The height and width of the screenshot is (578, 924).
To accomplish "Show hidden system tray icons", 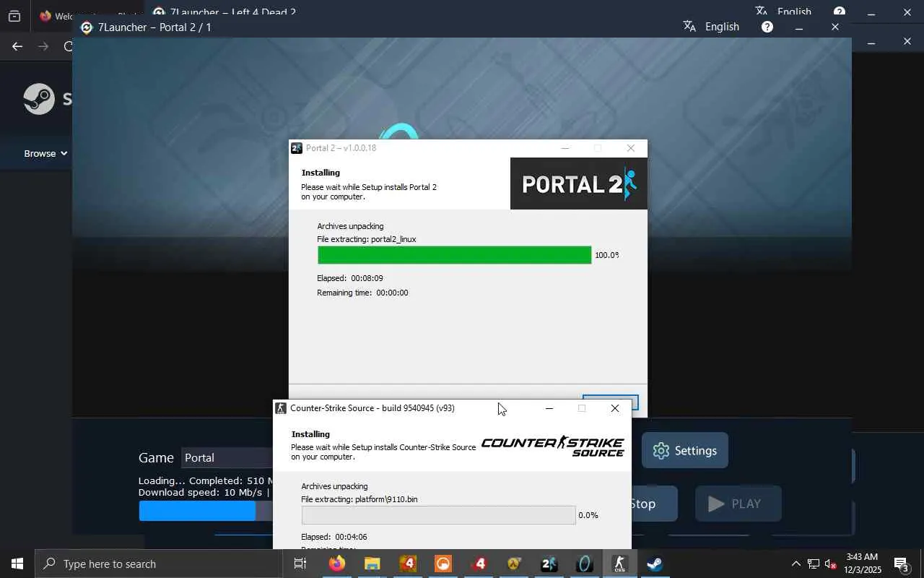I will (796, 564).
